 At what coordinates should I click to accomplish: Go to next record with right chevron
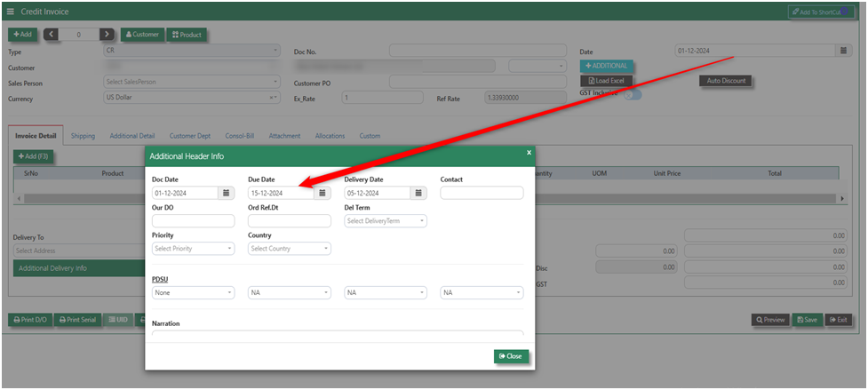[x=107, y=35]
